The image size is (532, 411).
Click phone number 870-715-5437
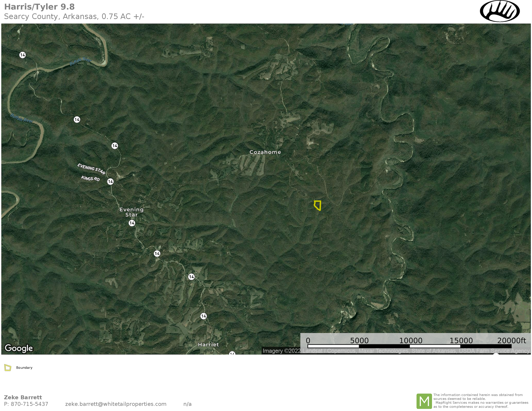29,404
